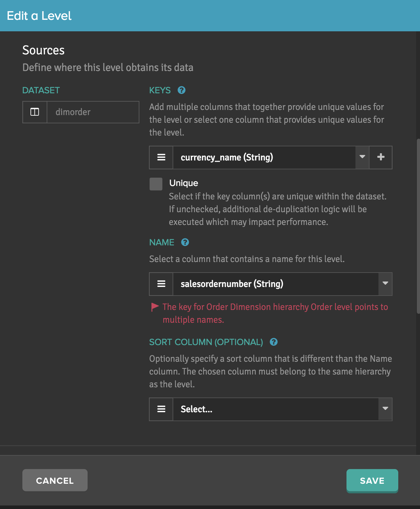Click the DATASET label
Viewport: 420px width, 509px height.
pos(41,90)
